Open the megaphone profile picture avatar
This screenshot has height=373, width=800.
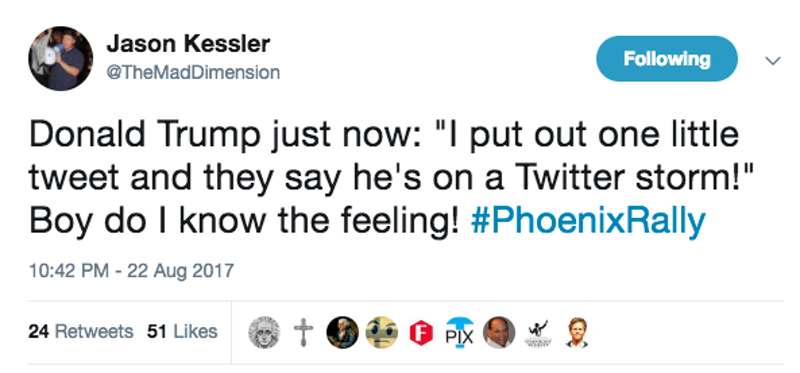61,58
